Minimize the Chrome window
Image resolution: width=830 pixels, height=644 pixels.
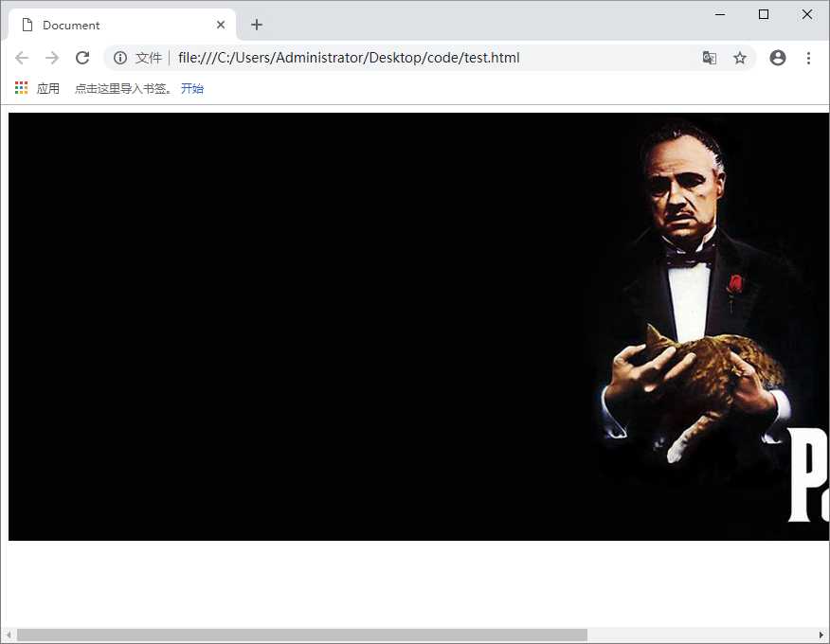(720, 14)
